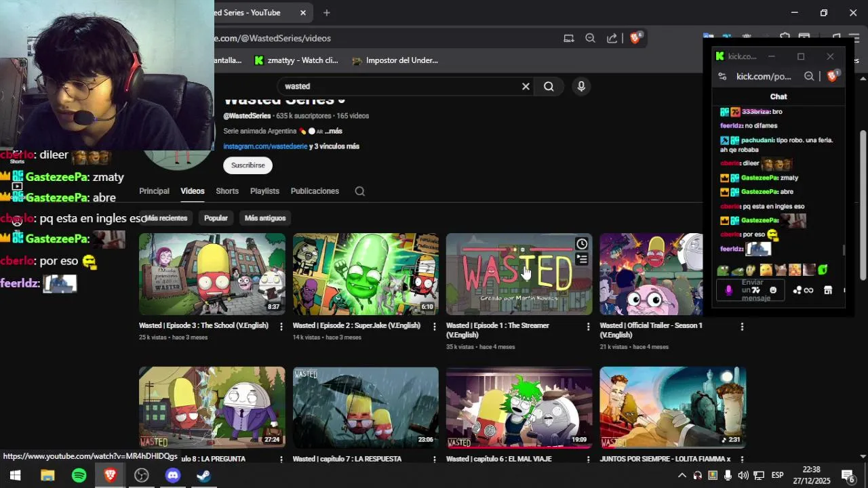Click the zoom magnifier icon in the main address bar

(x=590, y=39)
